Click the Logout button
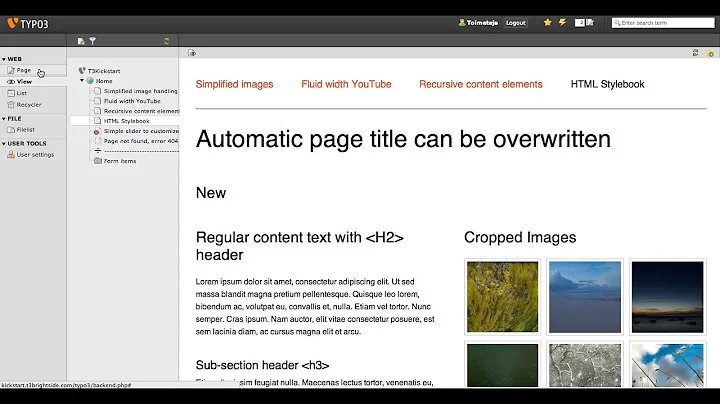 pyautogui.click(x=516, y=22)
